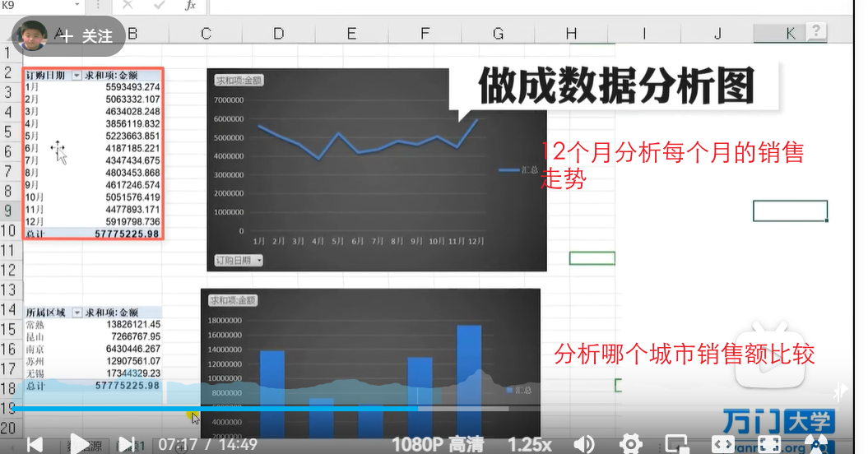Image resolution: width=868 pixels, height=454 pixels.
Task: Enable picture-in-picture mode
Action: click(676, 444)
